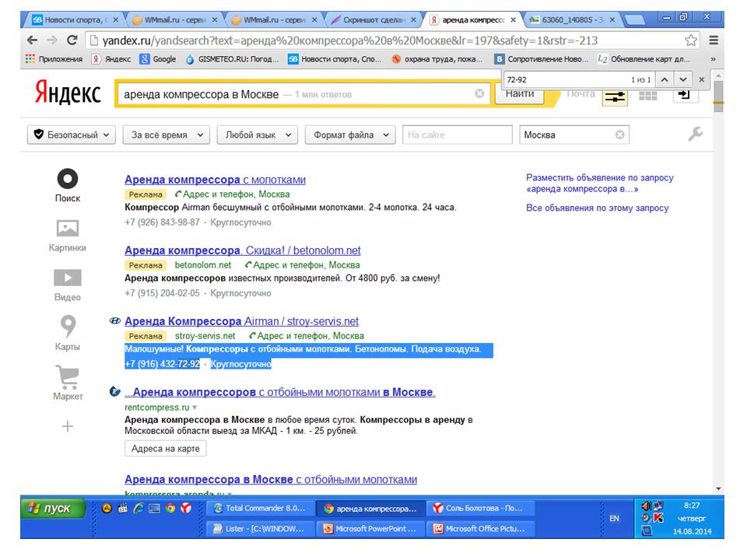Image resolution: width=747 pixels, height=560 pixels.
Task: Switch to Скриншот сделан tab
Action: pos(374,20)
